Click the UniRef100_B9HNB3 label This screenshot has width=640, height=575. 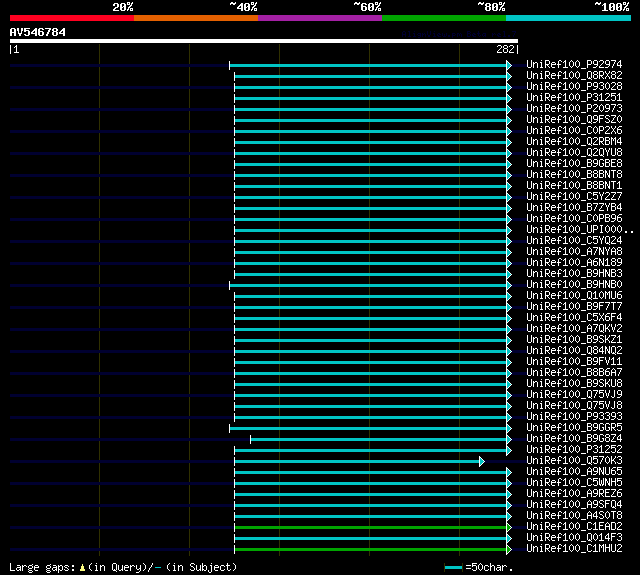coord(574,274)
